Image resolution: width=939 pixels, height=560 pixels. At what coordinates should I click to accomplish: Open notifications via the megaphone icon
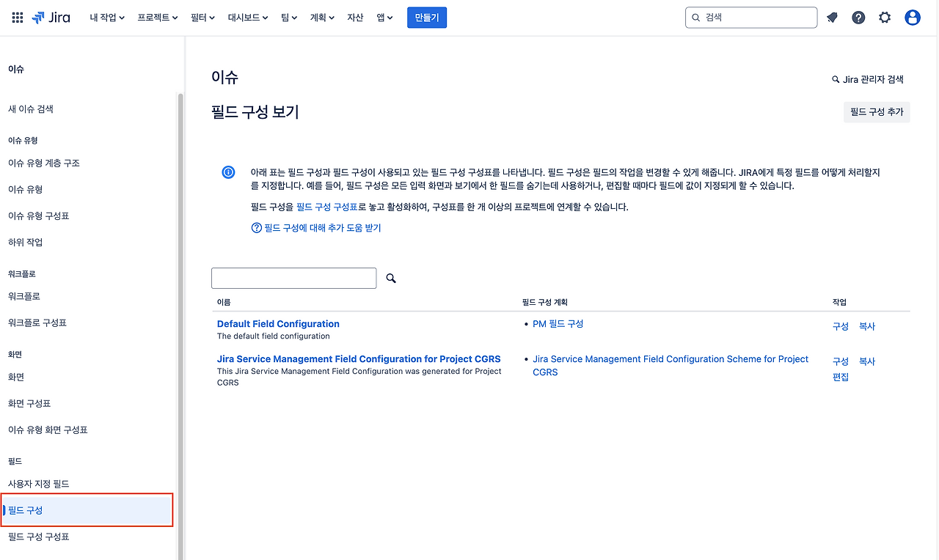(832, 17)
